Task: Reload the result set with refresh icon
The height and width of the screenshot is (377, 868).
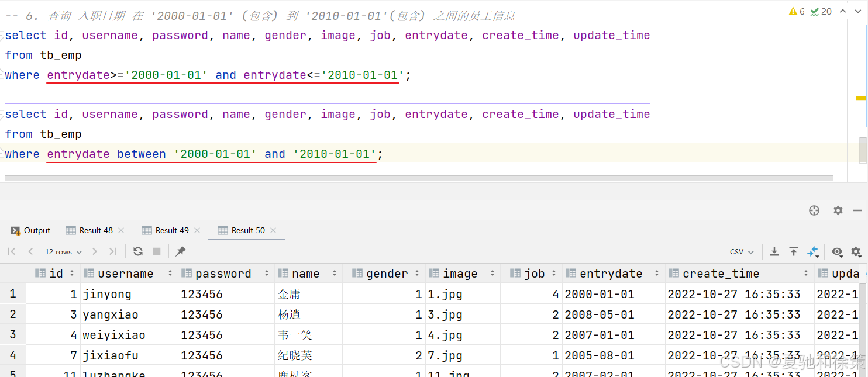Action: click(x=138, y=251)
